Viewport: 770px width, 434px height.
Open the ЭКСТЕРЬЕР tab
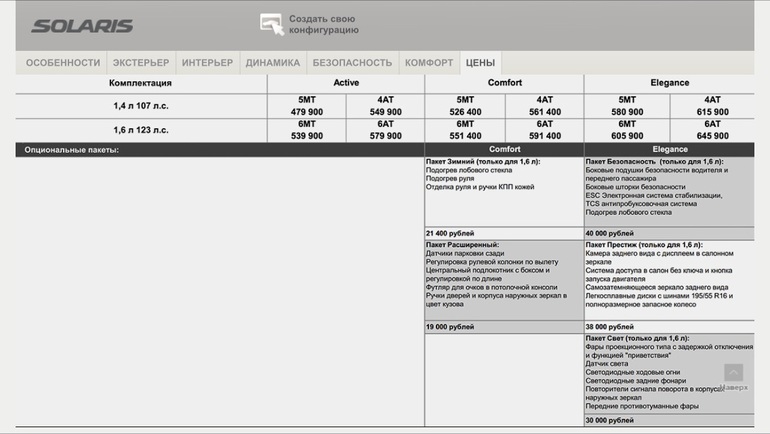coord(140,63)
